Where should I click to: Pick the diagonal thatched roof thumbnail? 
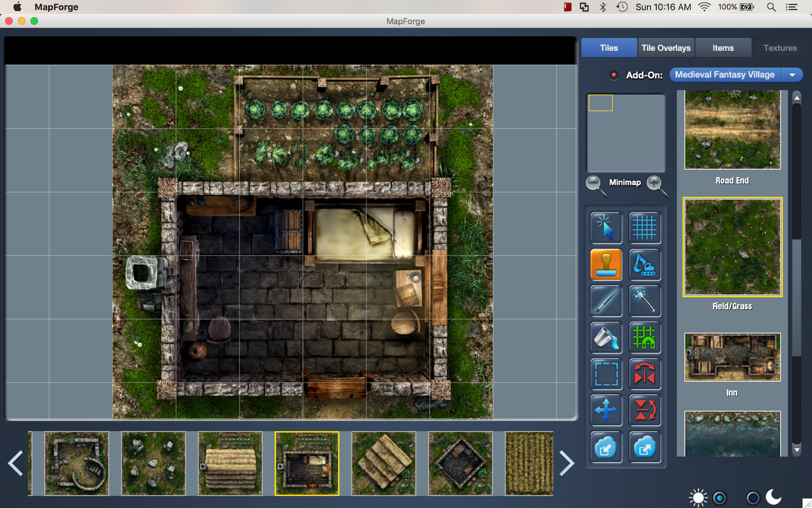(x=384, y=464)
